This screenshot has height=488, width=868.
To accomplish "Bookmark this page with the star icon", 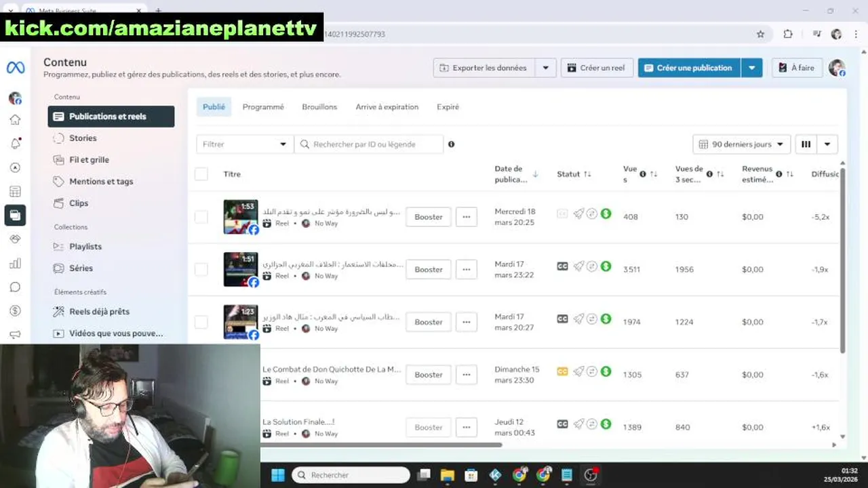I will click(760, 34).
